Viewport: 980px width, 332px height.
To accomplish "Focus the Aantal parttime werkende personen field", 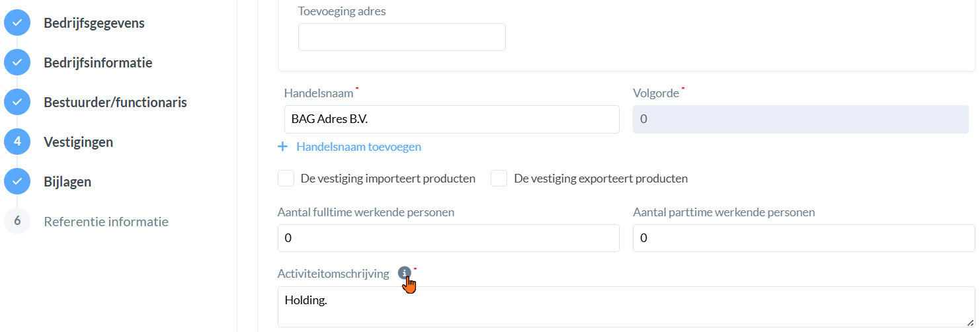I will tap(803, 238).
